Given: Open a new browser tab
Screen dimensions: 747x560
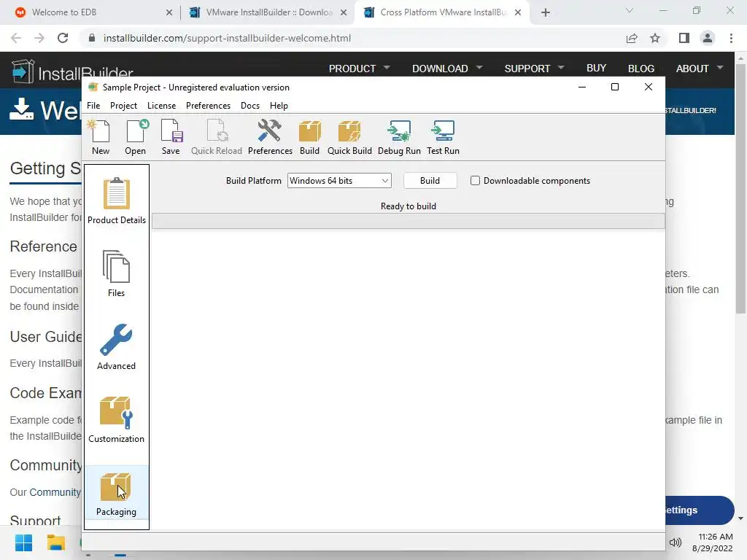Looking at the screenshot, I should click(x=546, y=12).
